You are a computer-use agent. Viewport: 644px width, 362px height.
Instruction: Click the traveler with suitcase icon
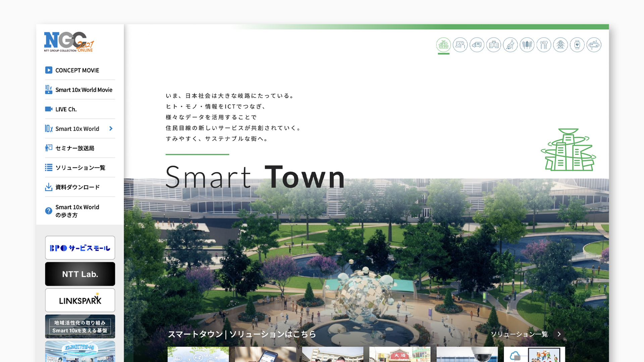511,45
